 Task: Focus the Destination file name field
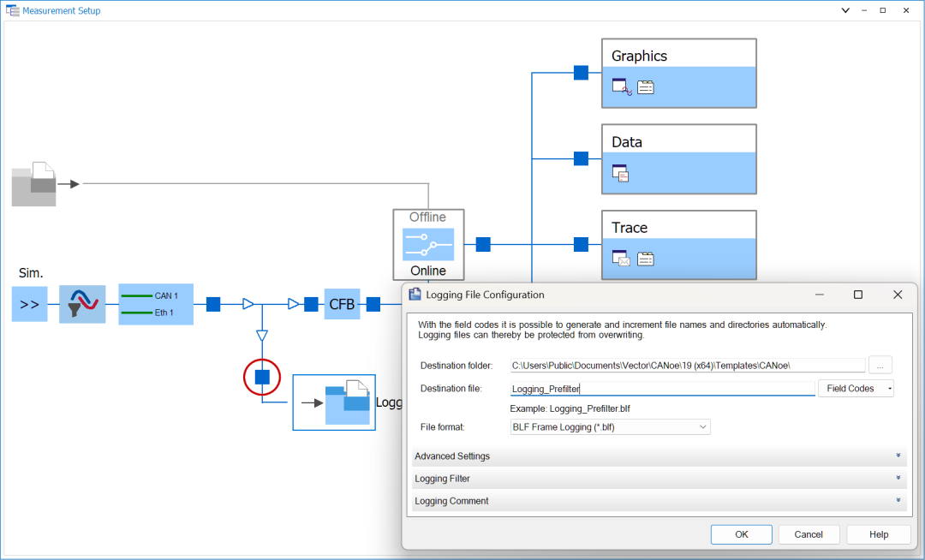click(662, 389)
